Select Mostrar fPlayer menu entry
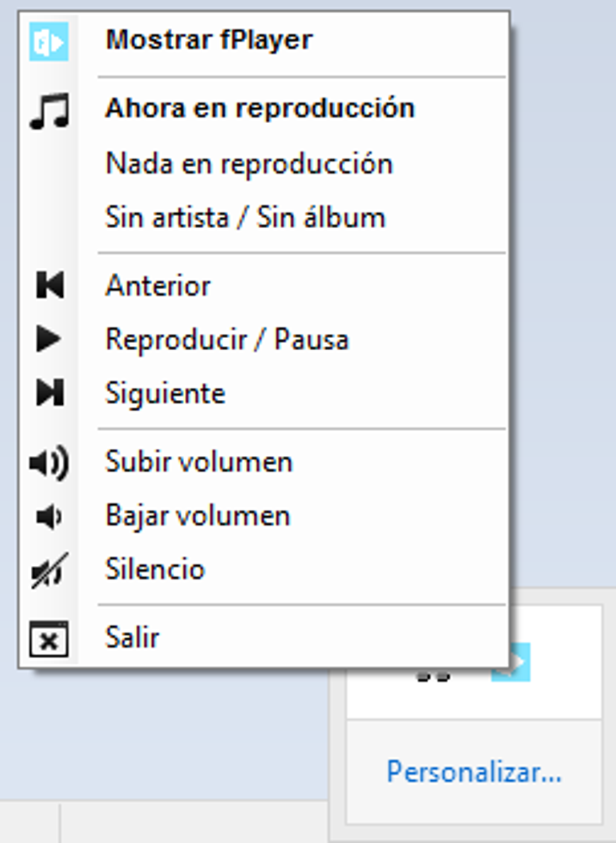This screenshot has height=843, width=616. pos(209,40)
